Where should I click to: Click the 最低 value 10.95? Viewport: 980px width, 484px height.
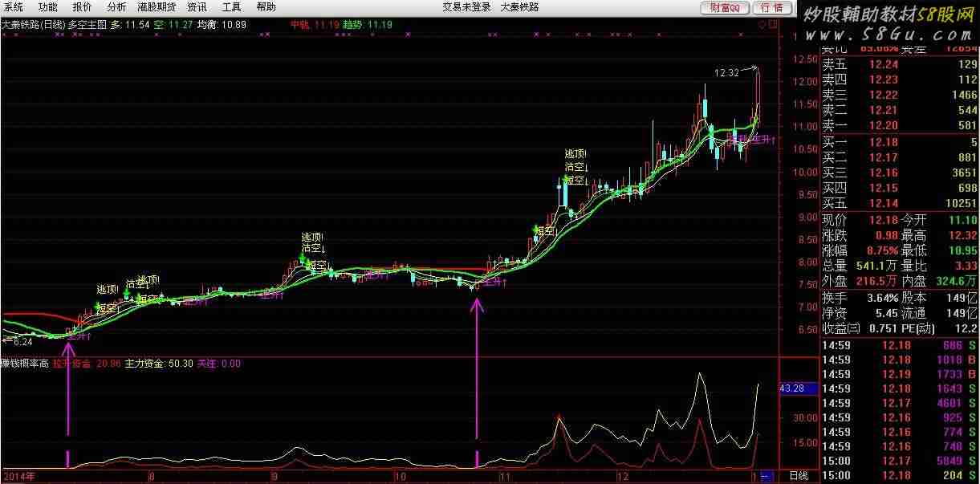pos(963,250)
